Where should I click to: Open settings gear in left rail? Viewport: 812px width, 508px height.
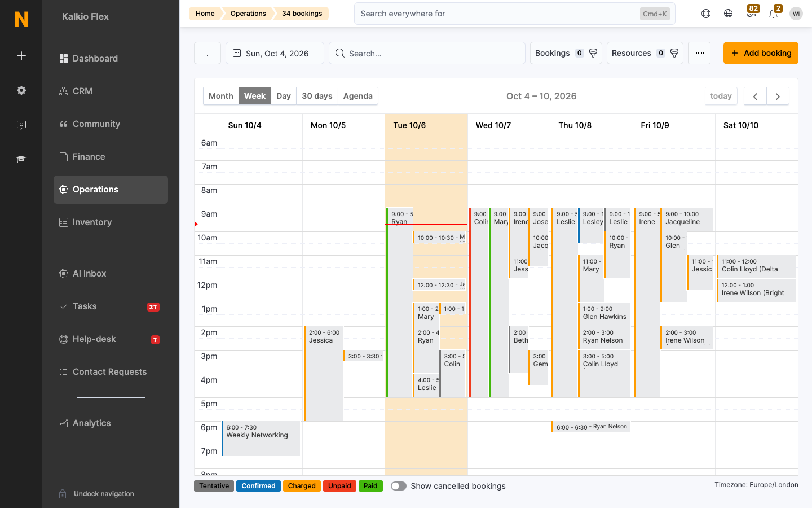pyautogui.click(x=21, y=90)
